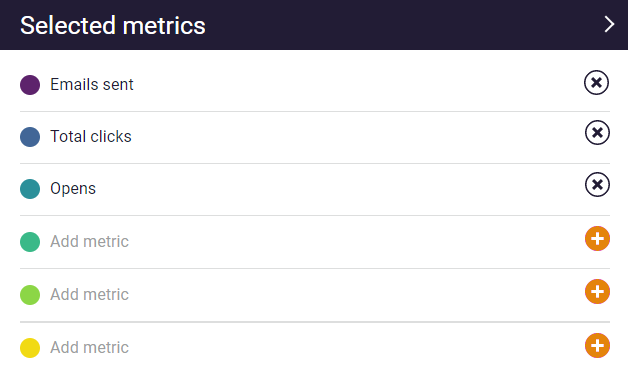Select the Emails sent label
This screenshot has width=628, height=387.
(92, 85)
